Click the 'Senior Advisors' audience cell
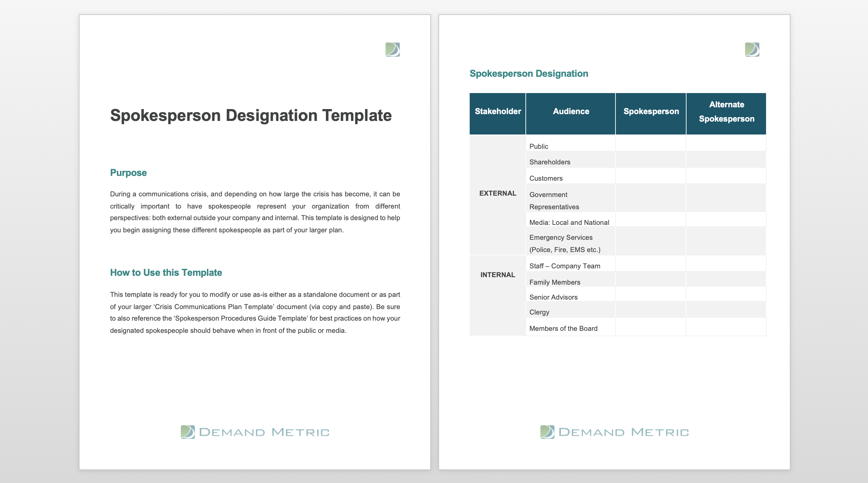This screenshot has height=483, width=868. click(x=571, y=294)
